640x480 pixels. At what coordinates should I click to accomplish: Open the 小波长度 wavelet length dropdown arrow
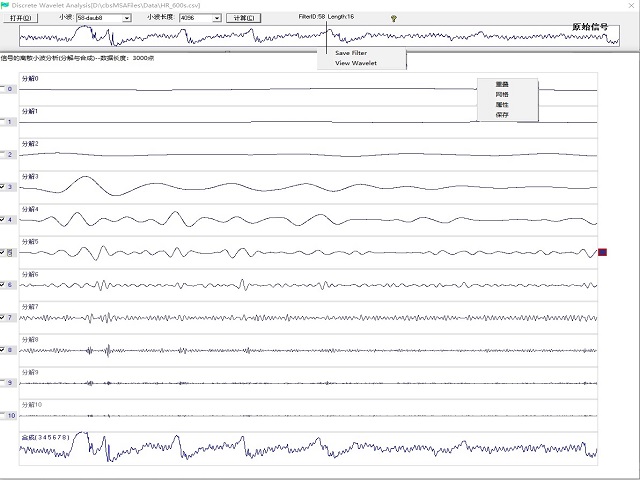pyautogui.click(x=217, y=18)
